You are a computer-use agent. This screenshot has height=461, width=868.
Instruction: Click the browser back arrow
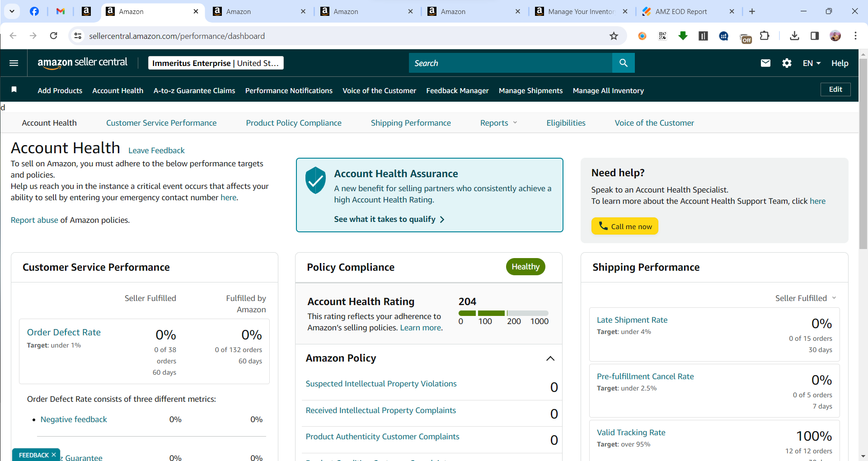(13, 36)
